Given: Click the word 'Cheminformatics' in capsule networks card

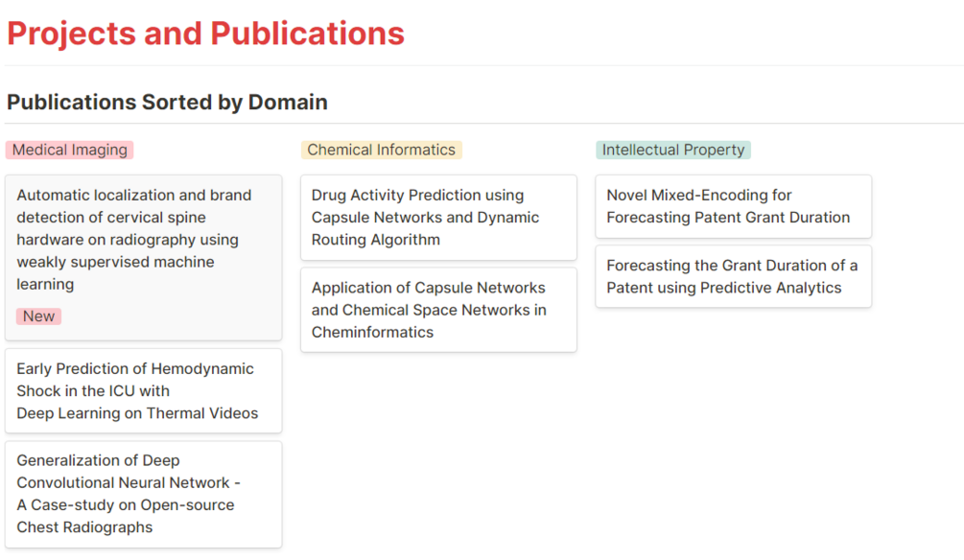Looking at the screenshot, I should tap(372, 333).
